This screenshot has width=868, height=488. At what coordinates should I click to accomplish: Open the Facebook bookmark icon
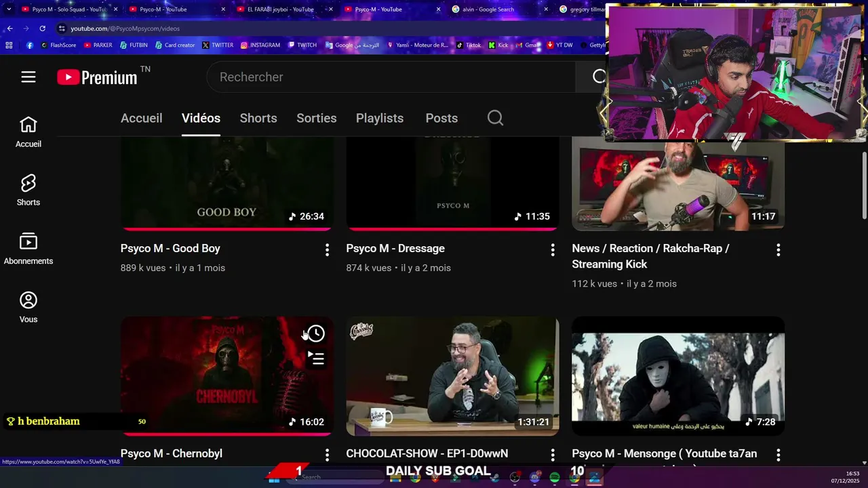click(x=30, y=45)
